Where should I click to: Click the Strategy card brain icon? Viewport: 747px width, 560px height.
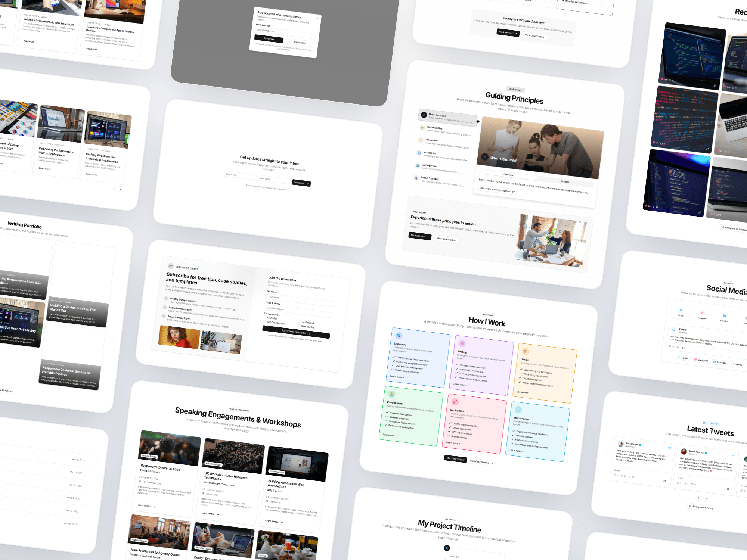462,343
